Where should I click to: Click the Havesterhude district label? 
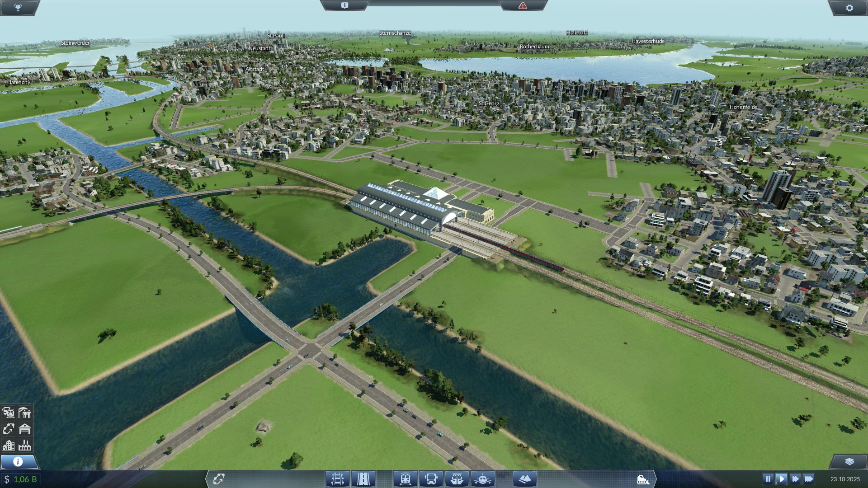(x=648, y=41)
